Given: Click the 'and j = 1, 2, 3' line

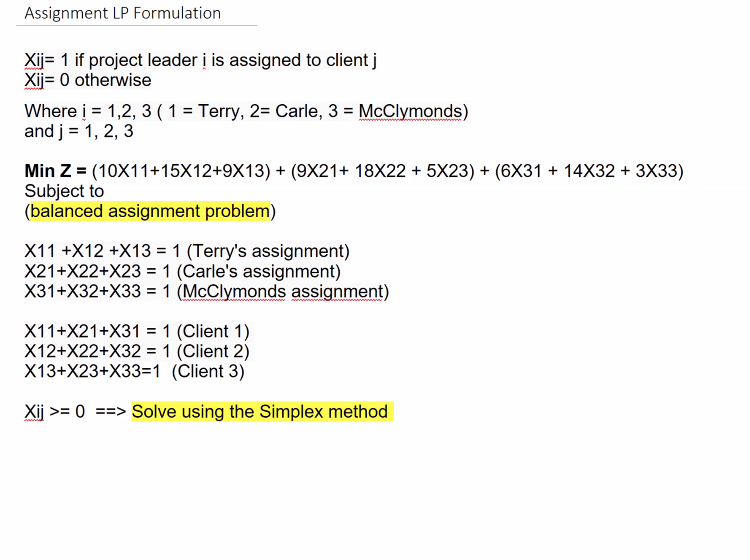Looking at the screenshot, I should [79, 131].
